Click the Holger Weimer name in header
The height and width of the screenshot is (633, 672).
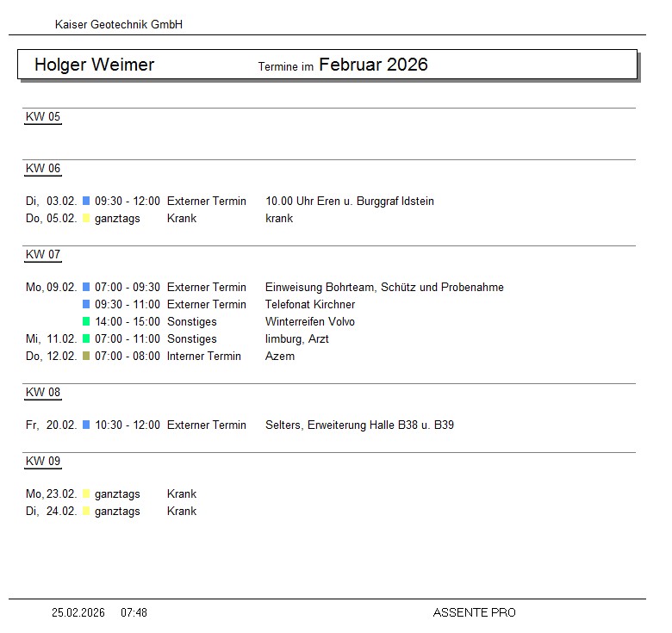(94, 65)
